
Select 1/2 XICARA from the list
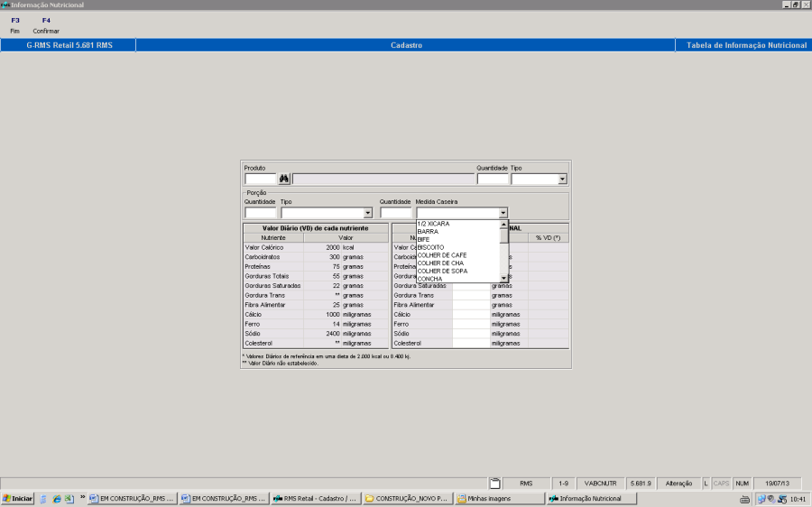(457, 224)
